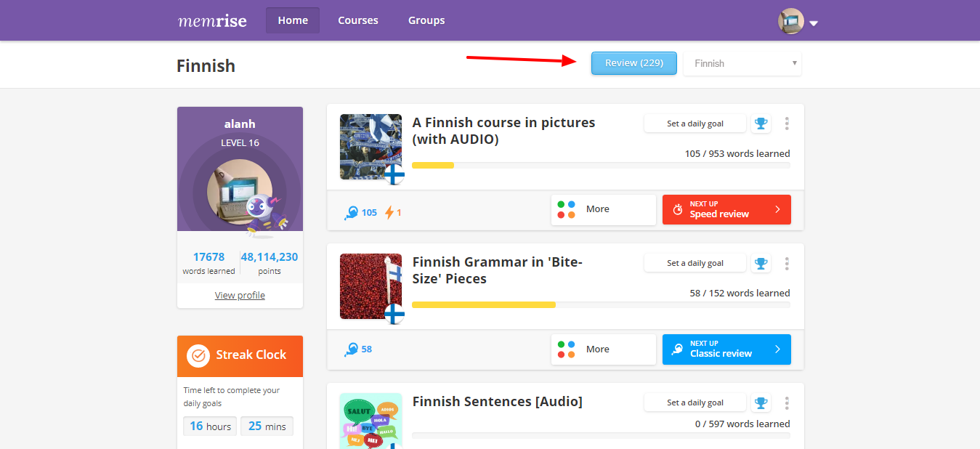Click 17678 words learned stat
The width and height of the screenshot is (980, 449).
(x=208, y=263)
